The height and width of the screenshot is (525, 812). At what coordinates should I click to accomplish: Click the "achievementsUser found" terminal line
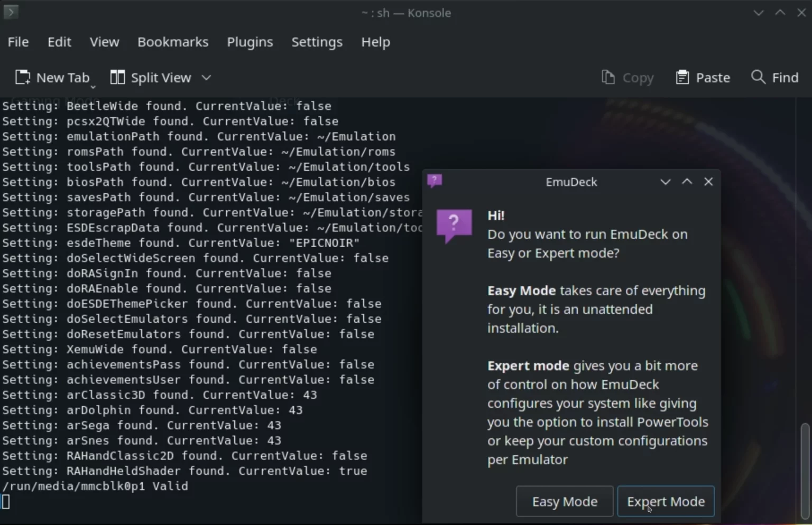[188, 380]
